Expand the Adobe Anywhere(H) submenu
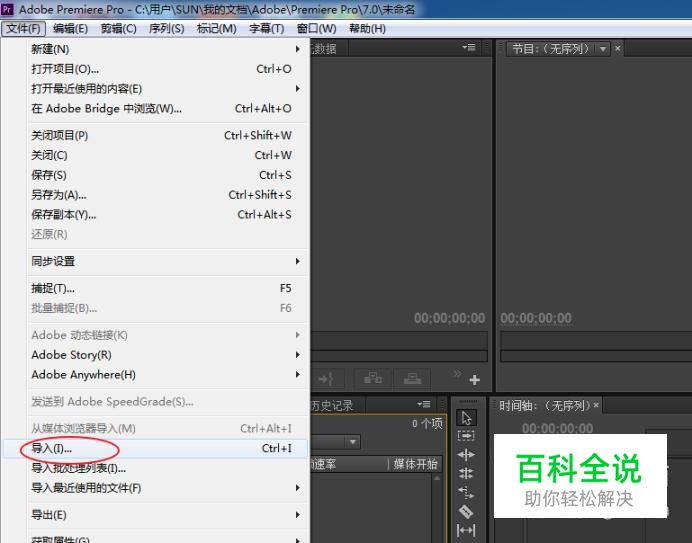The width and height of the screenshot is (692, 543). [166, 375]
